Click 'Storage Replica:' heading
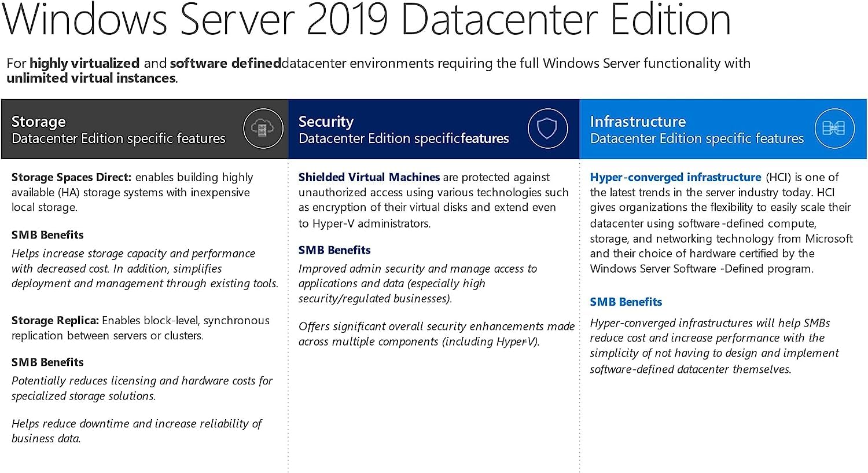 coord(55,320)
